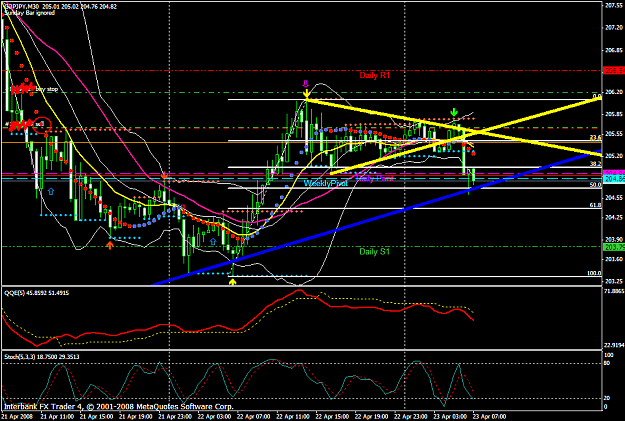Click the 22 Apr 11:00 time label
This screenshot has height=421, width=625.
pos(293,416)
